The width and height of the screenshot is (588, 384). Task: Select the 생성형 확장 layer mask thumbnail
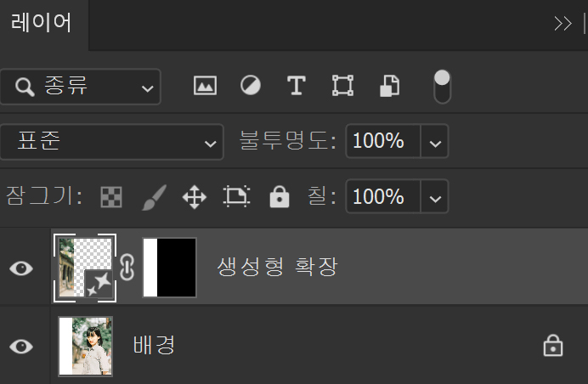pyautogui.click(x=169, y=268)
